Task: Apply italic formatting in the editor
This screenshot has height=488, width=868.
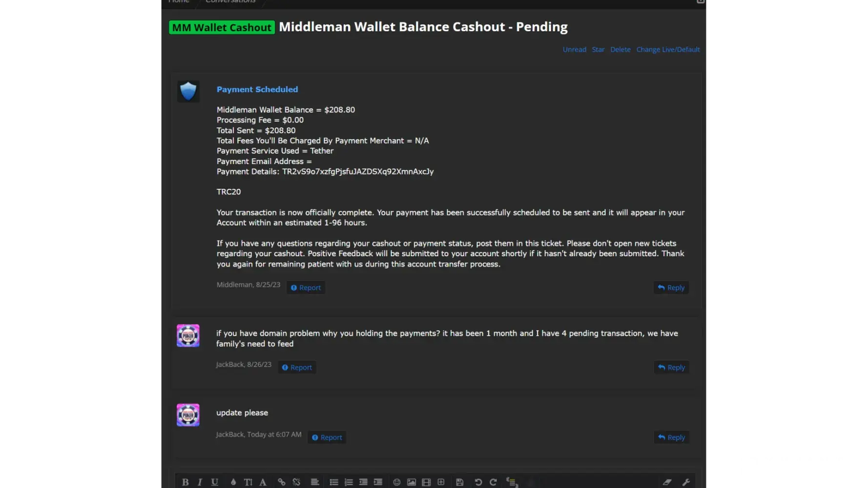Action: 200,482
